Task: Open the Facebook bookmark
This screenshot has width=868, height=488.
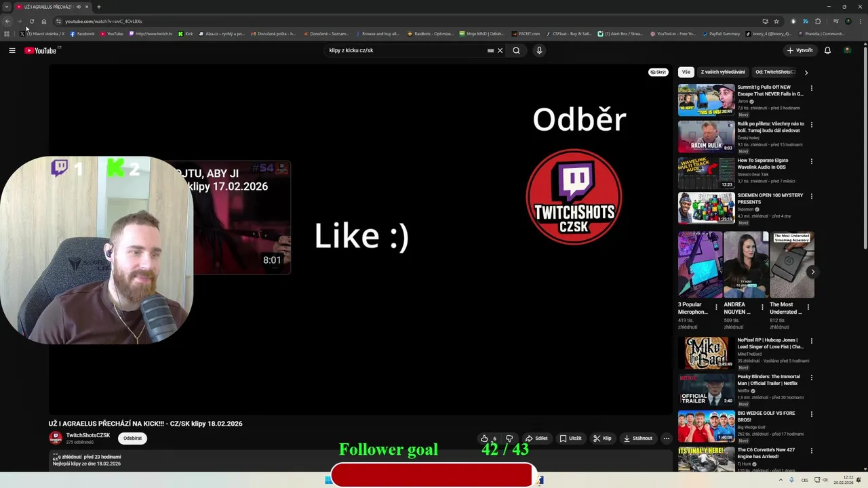Action: [82, 33]
